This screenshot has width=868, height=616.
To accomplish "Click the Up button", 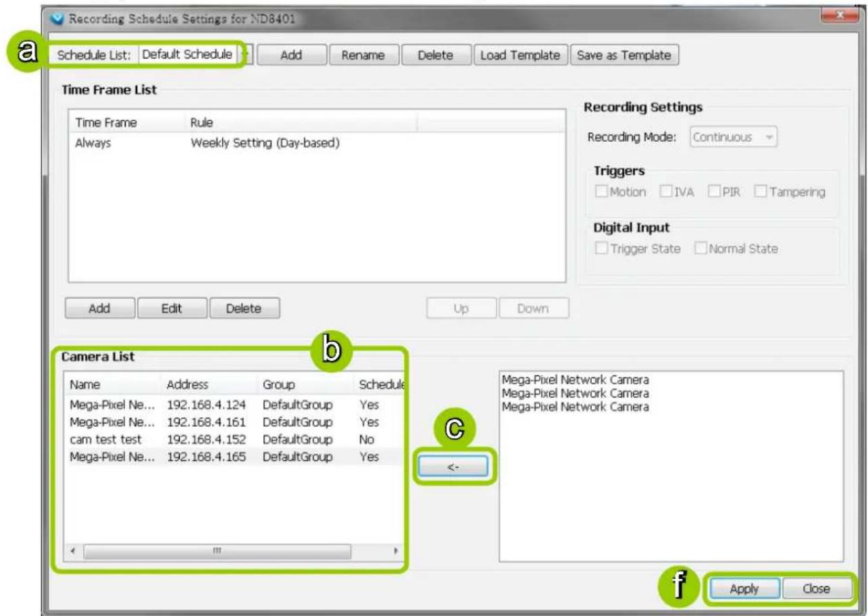I will (461, 309).
